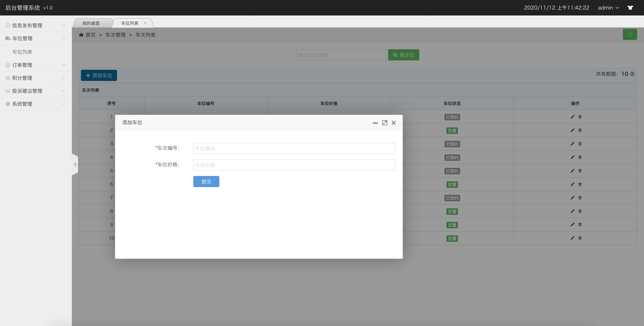Screen dimensions: 644x326
Task: Click delete trash icon in row 2
Action: coord(580,130)
